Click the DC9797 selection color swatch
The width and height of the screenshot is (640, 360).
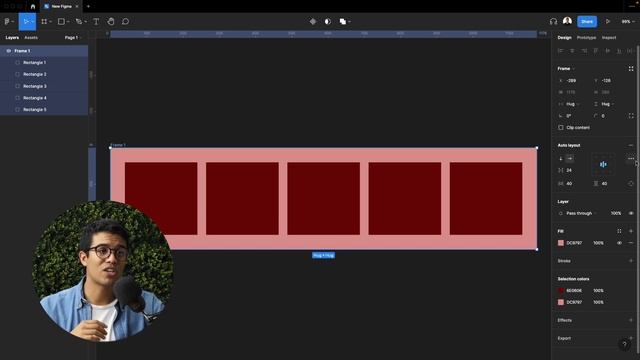(x=561, y=302)
